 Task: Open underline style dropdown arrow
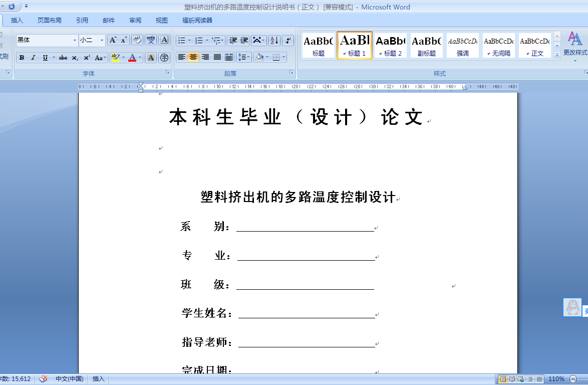pos(54,58)
